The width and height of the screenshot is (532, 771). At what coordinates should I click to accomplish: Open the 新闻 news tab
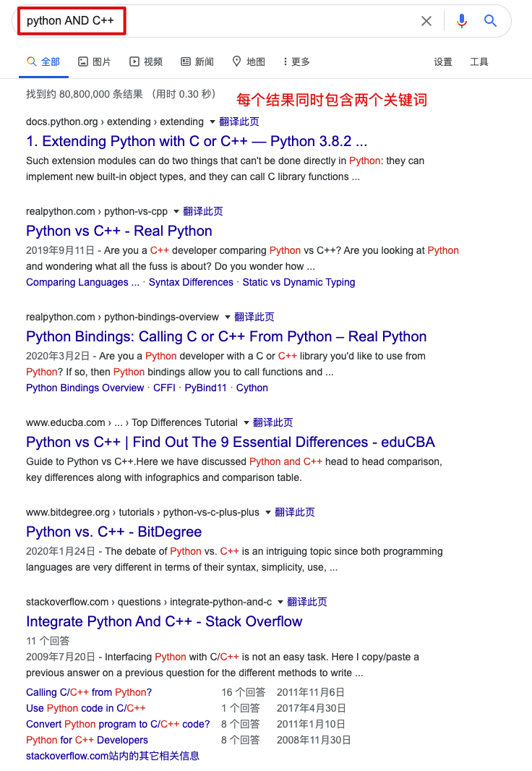click(197, 62)
